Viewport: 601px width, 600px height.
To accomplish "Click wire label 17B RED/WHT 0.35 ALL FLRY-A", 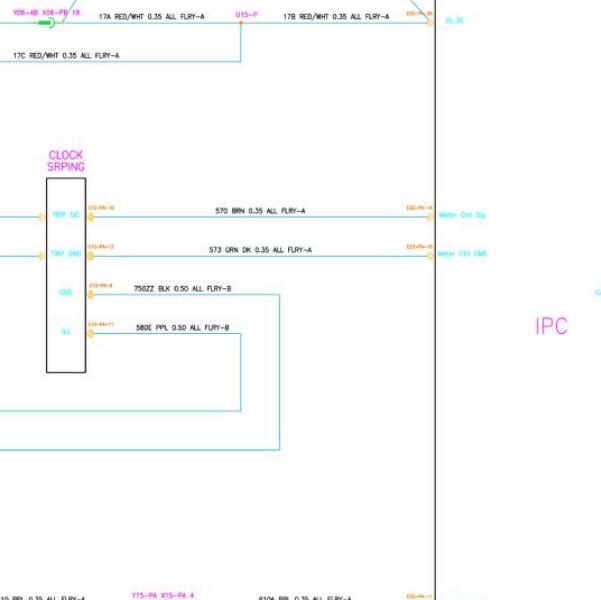I will [x=336, y=16].
